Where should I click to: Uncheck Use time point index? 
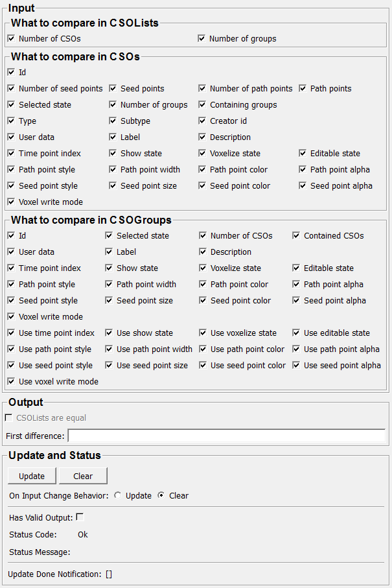point(11,333)
